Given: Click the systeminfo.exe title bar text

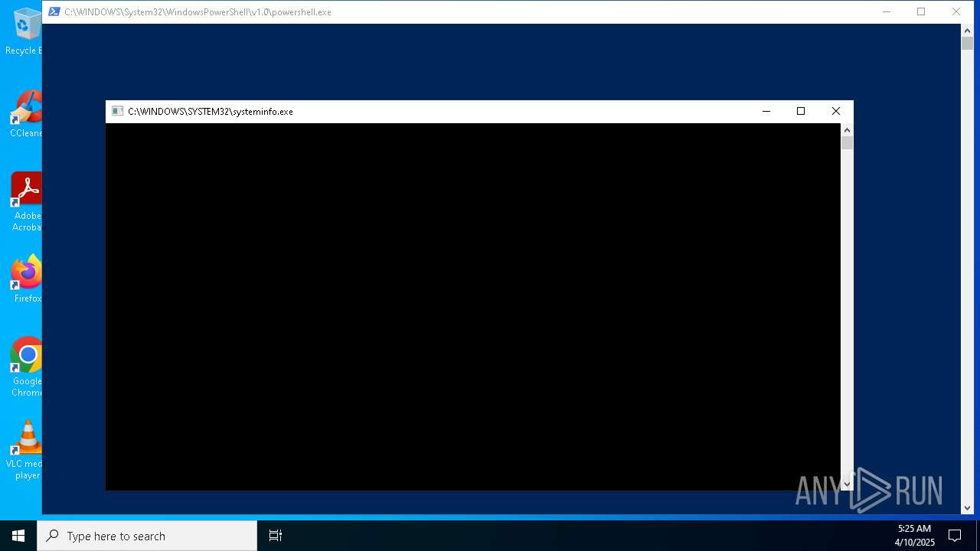Looking at the screenshot, I should (x=211, y=112).
